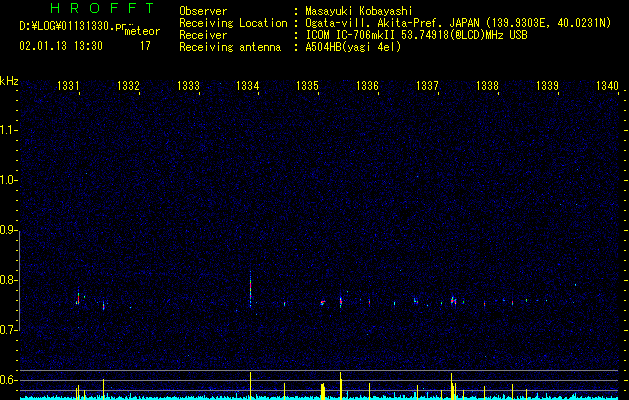Click the 1339 time marker
629x400 pixels.
pos(547,86)
